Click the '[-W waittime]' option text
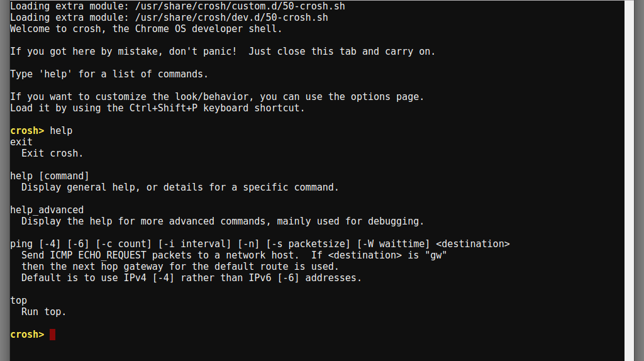This screenshot has height=361, width=644. (x=393, y=244)
